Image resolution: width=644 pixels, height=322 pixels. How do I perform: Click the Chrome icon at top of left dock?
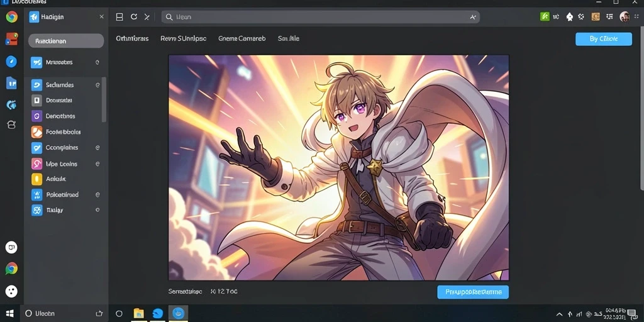coord(11,17)
